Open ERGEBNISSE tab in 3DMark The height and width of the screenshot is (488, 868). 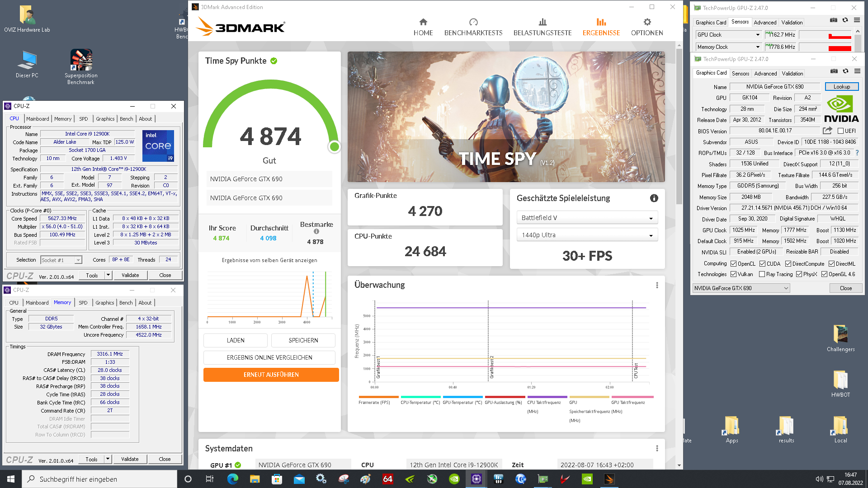tap(601, 27)
